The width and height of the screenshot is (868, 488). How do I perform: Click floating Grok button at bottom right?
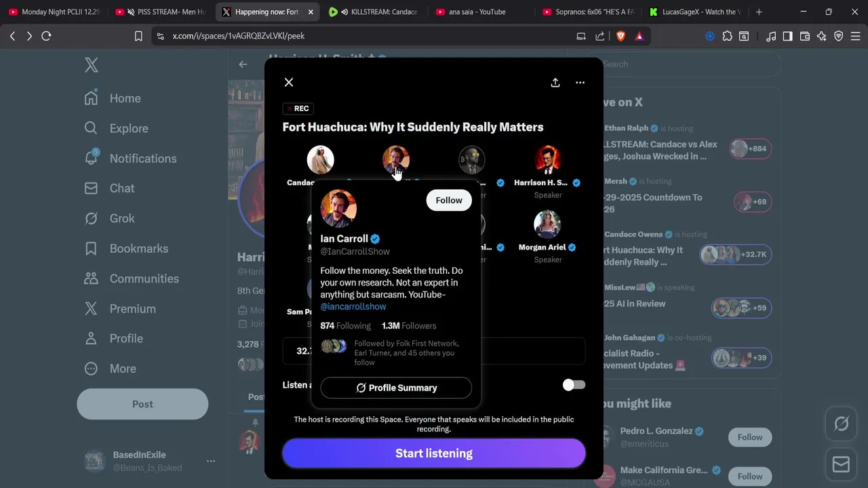click(841, 424)
